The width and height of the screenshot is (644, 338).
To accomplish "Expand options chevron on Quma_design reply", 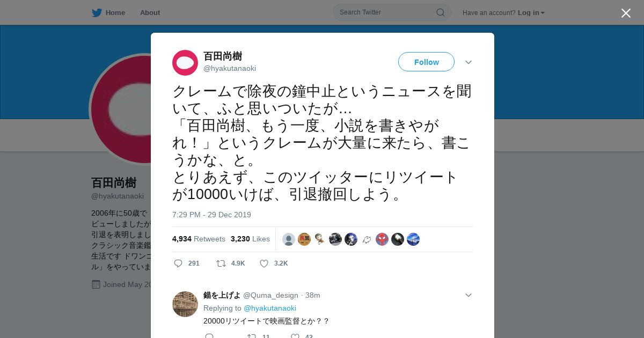I will pos(469,295).
